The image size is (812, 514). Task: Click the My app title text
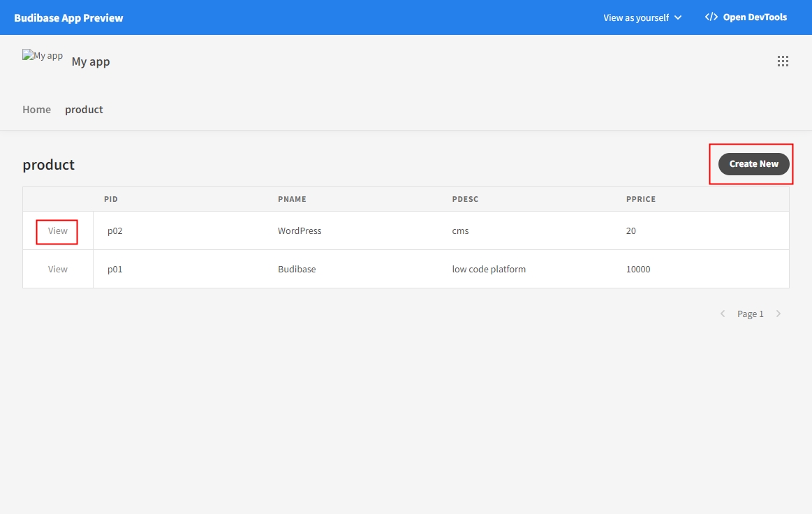91,61
